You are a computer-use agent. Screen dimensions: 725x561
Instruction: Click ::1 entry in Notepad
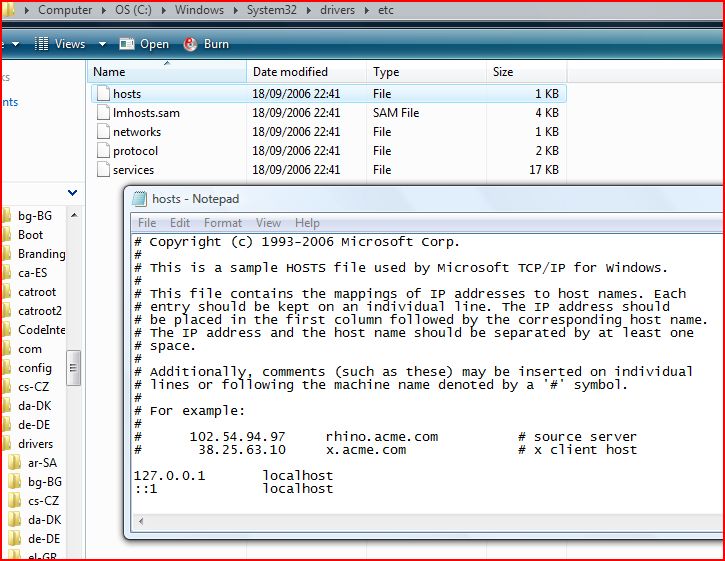(146, 488)
